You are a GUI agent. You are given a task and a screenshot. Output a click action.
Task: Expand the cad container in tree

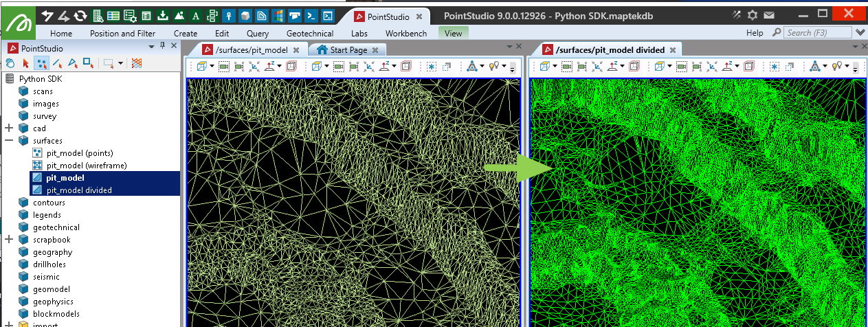point(9,128)
